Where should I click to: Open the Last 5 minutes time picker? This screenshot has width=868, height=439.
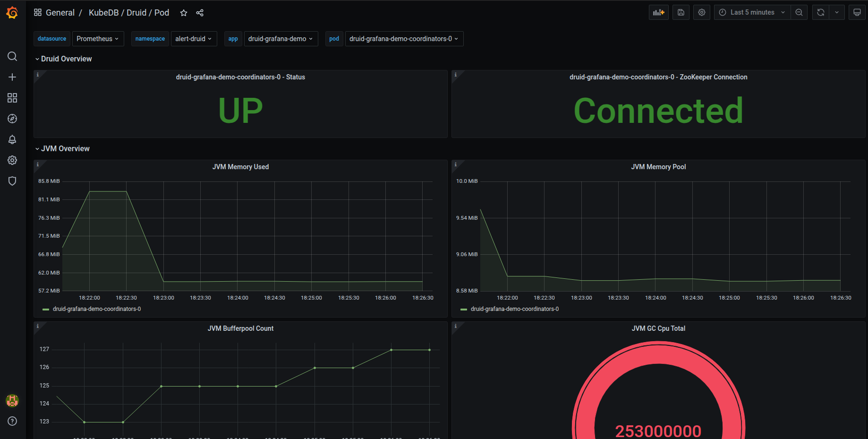point(752,12)
